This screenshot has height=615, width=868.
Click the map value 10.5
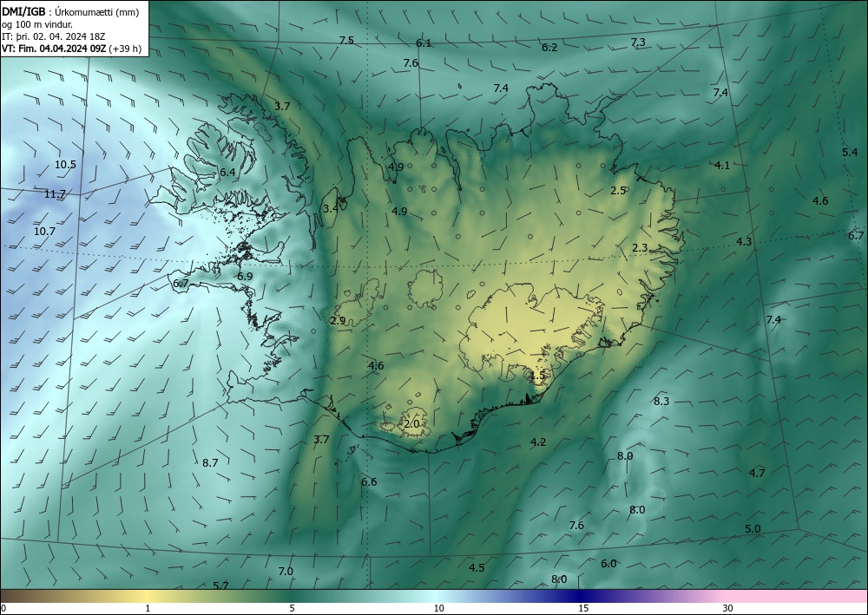(65, 164)
